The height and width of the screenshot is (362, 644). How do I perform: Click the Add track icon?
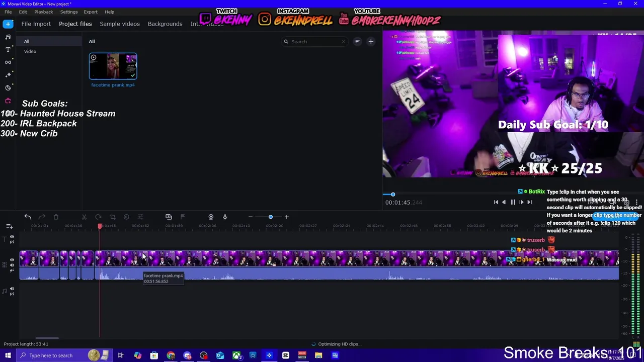[x=10, y=226]
